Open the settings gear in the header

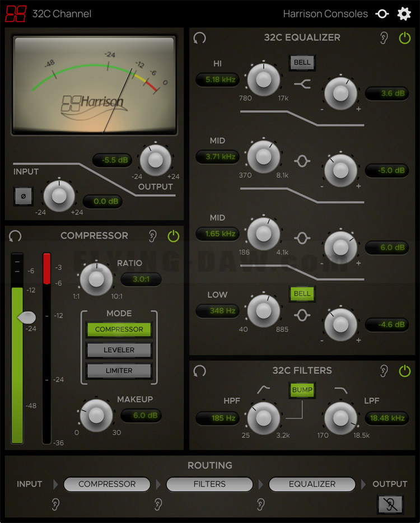coord(404,13)
